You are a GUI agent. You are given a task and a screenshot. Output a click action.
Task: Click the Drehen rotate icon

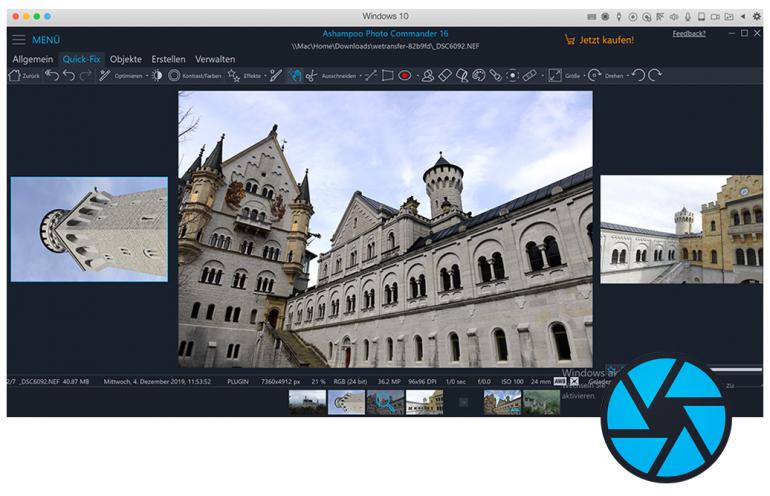tap(594, 76)
